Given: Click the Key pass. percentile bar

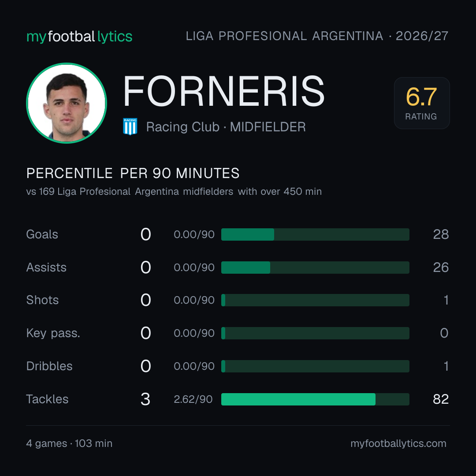Looking at the screenshot, I should (315, 333).
